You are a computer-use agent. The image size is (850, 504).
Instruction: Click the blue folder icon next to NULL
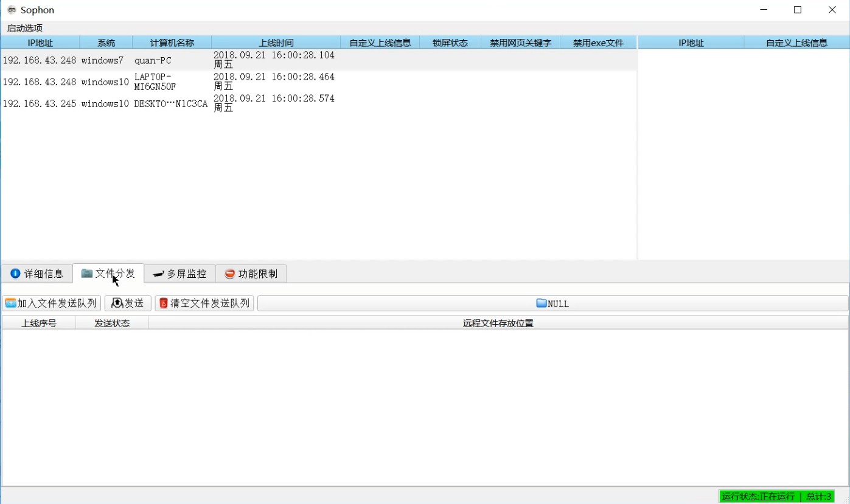(x=542, y=303)
